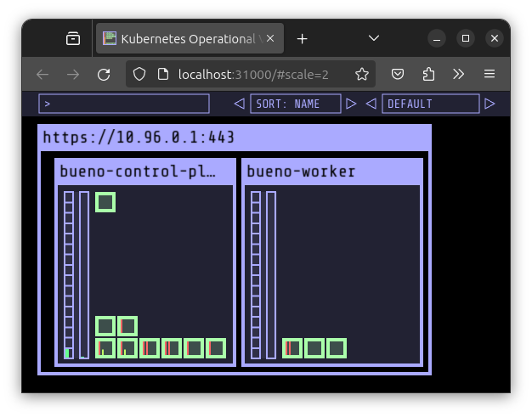Open the DEFAULT theme selector
This screenshot has height=417, width=532.
tap(431, 104)
